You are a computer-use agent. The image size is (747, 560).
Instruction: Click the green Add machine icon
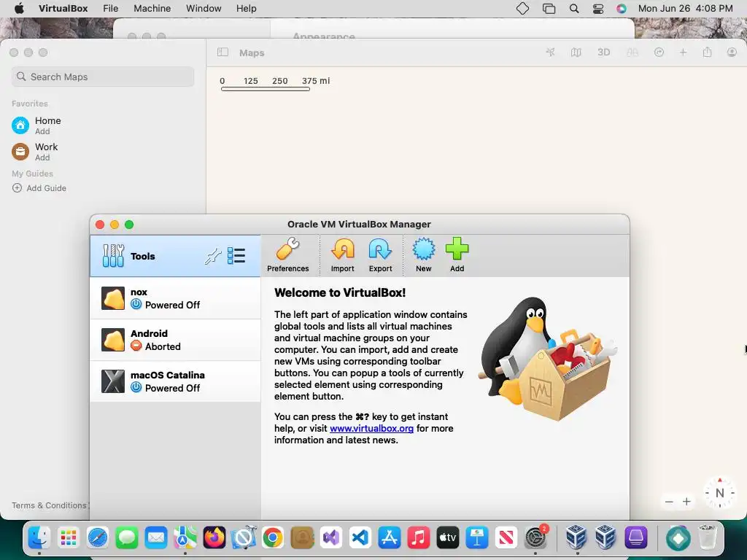point(457,255)
